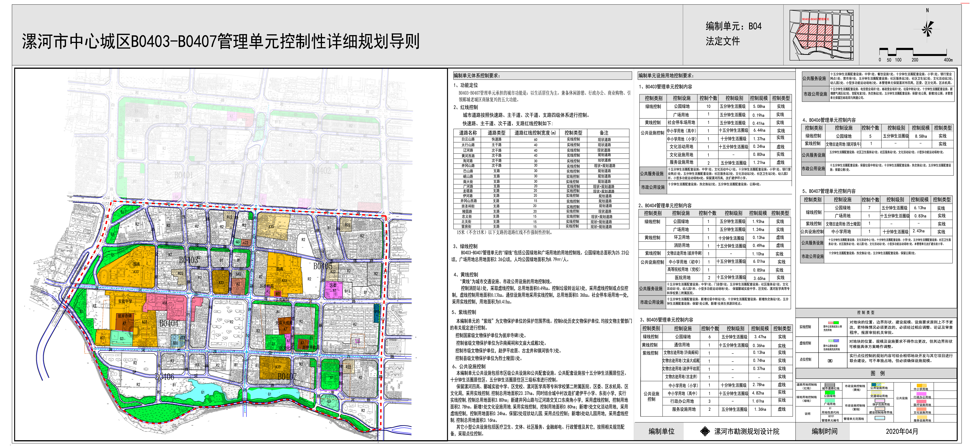
Task: Click the light green 广场用地 legend swatch
Action: (x=830, y=400)
